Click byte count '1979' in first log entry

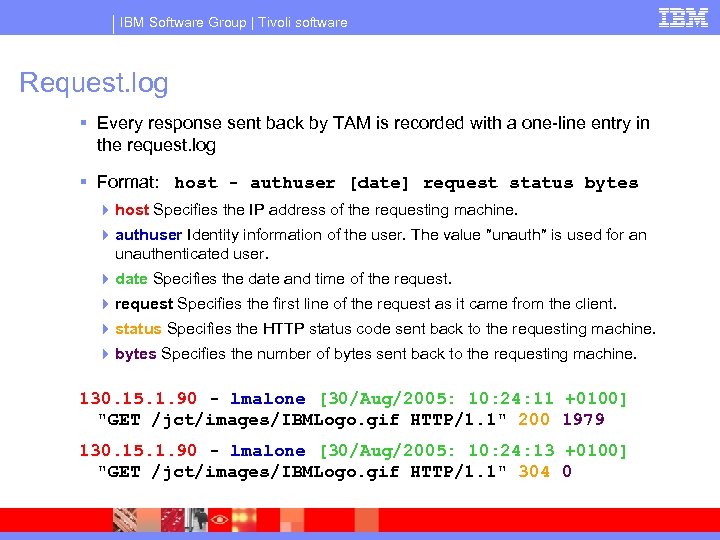pos(583,419)
